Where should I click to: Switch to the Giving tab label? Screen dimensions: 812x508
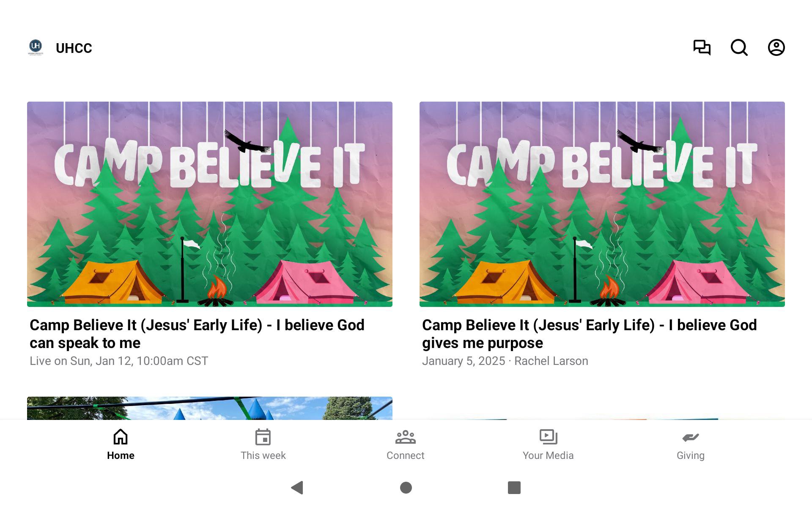pyautogui.click(x=691, y=456)
